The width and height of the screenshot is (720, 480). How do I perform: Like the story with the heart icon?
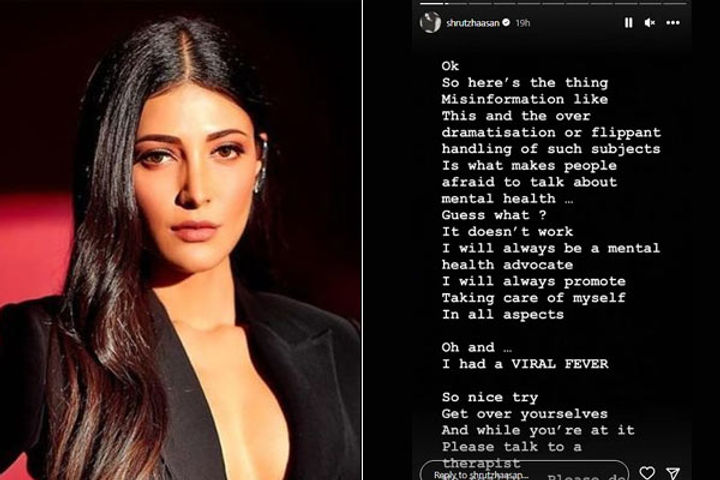(x=647, y=472)
